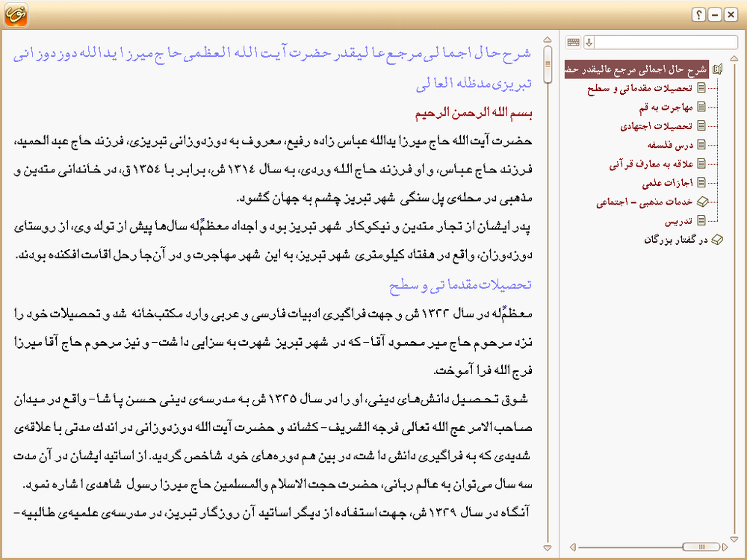Open the help question mark button

[698, 15]
